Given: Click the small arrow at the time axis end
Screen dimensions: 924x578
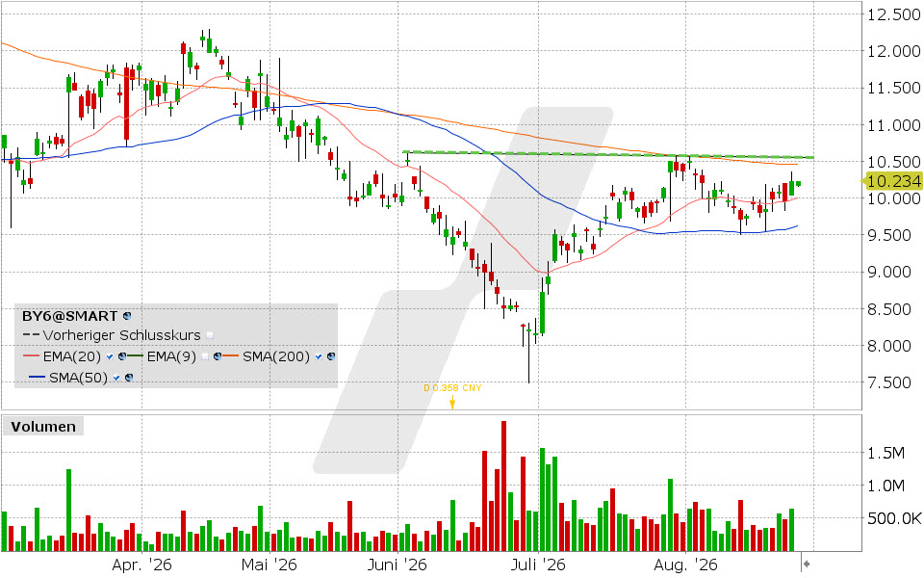Looking at the screenshot, I should pyautogui.click(x=807, y=565).
